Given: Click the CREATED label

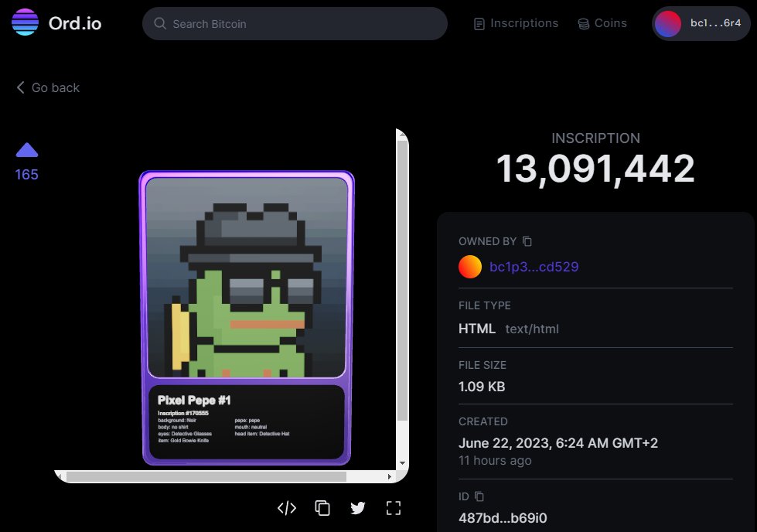Looking at the screenshot, I should (483, 421).
